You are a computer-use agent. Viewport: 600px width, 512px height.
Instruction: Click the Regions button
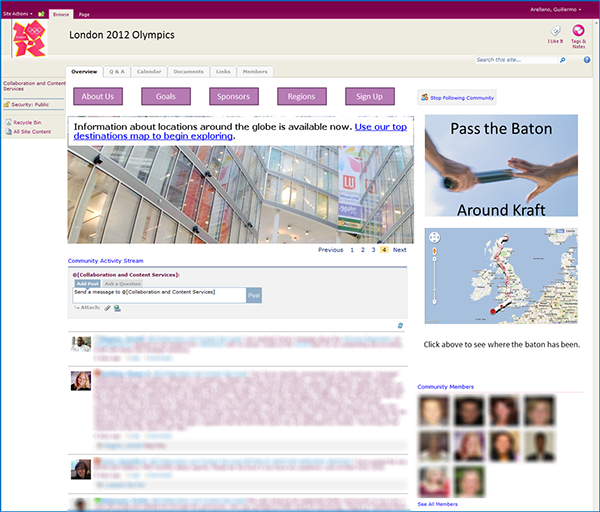[x=302, y=96]
